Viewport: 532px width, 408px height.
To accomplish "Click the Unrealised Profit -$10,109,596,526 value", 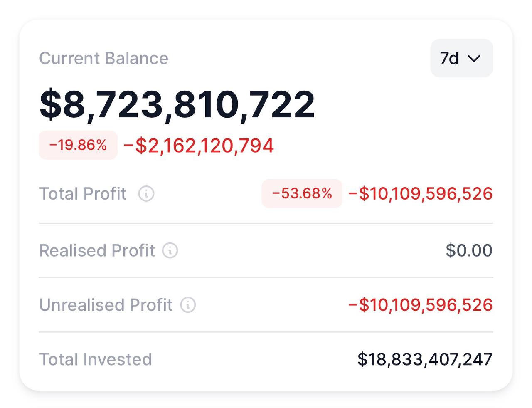I will [421, 305].
